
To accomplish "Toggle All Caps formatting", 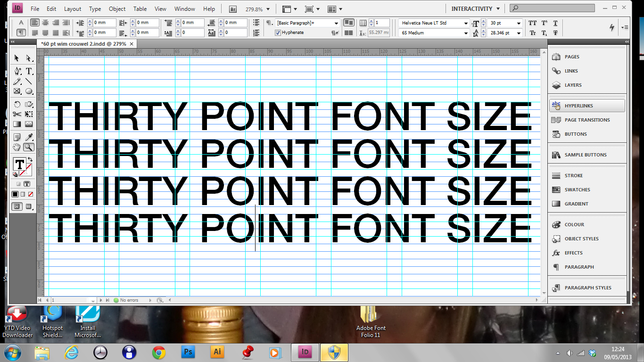I will point(532,23).
